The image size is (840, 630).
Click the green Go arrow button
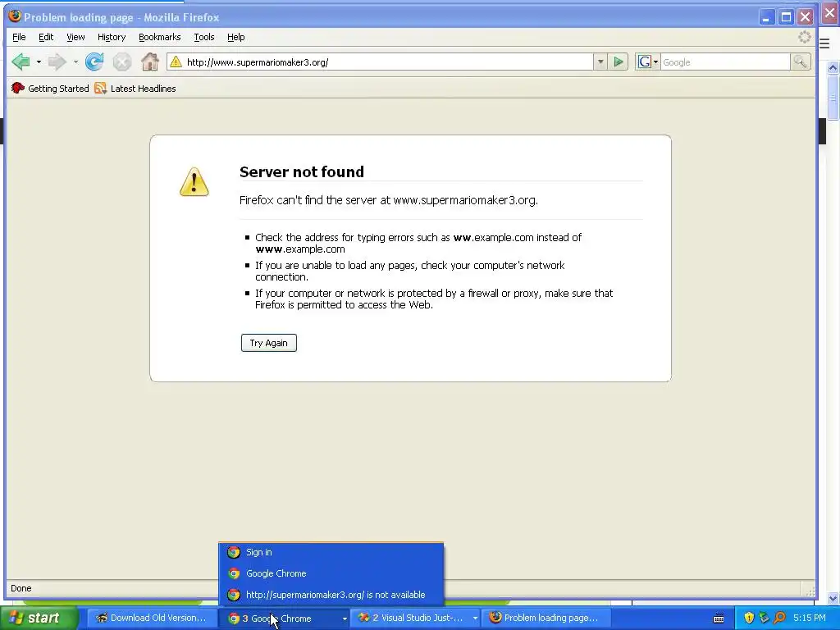619,62
